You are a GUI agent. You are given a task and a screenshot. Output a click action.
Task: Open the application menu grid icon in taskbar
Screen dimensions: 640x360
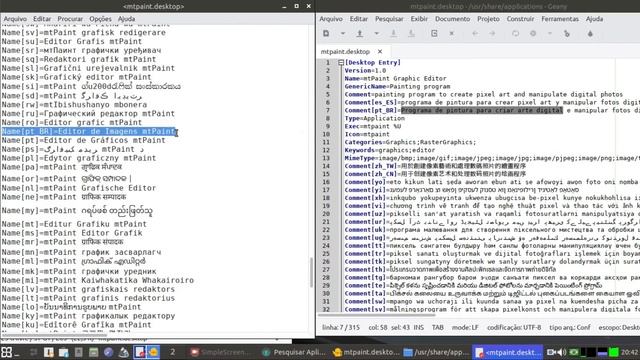[x=7, y=352]
